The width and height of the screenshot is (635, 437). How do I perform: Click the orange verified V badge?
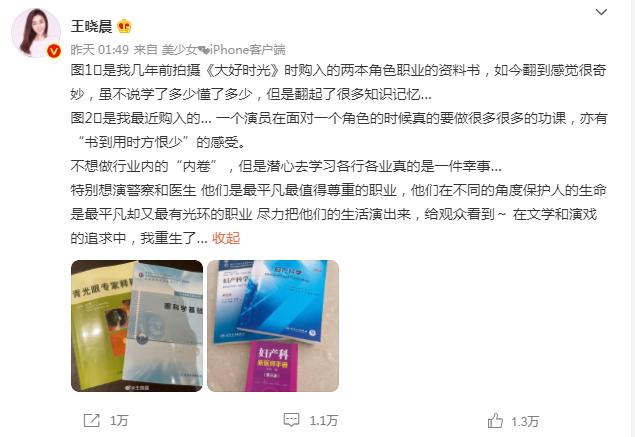coord(53,51)
